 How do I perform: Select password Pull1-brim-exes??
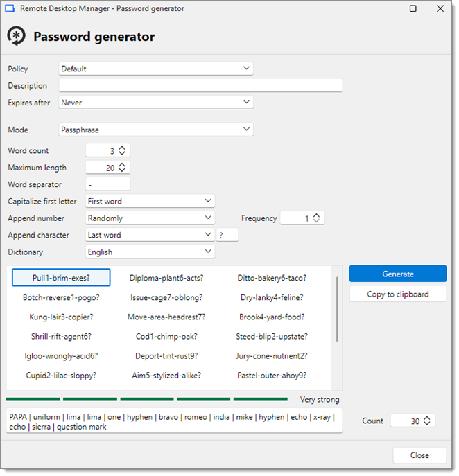61,278
